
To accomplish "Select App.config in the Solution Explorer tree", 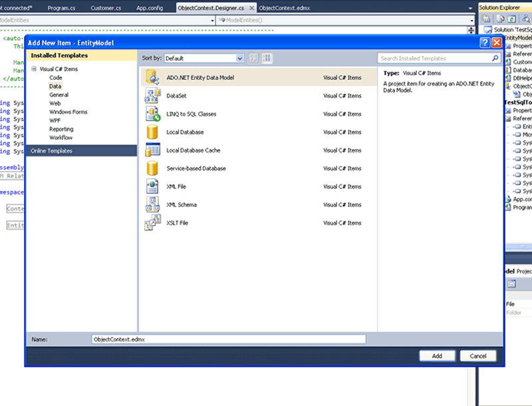I will point(519,199).
